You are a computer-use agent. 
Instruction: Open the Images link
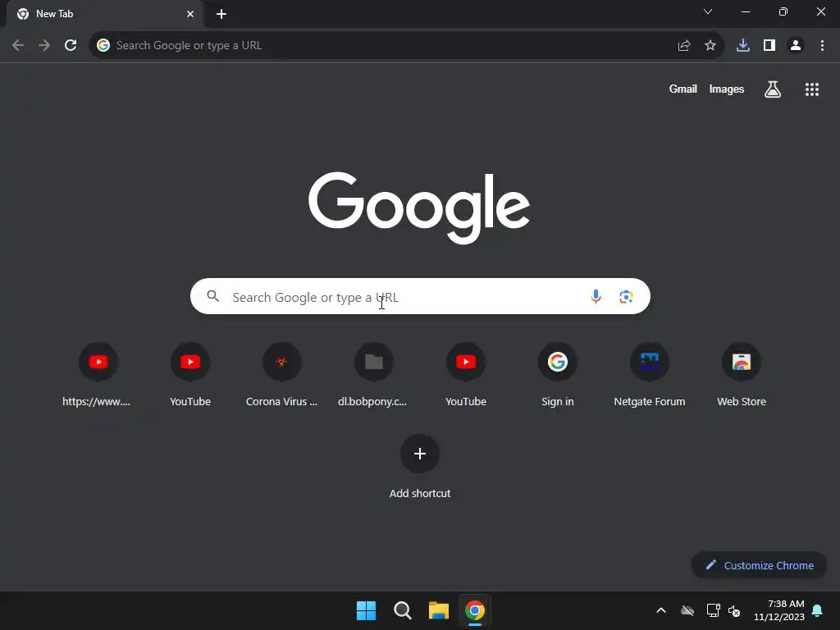727,89
